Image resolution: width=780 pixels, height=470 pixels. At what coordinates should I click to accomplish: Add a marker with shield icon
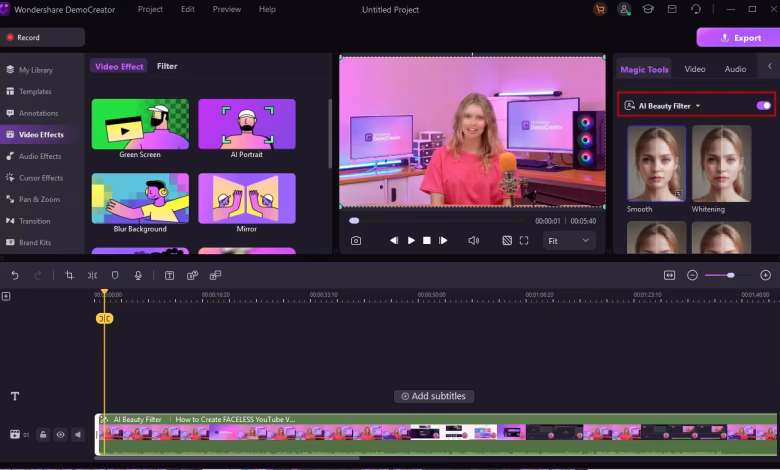115,276
